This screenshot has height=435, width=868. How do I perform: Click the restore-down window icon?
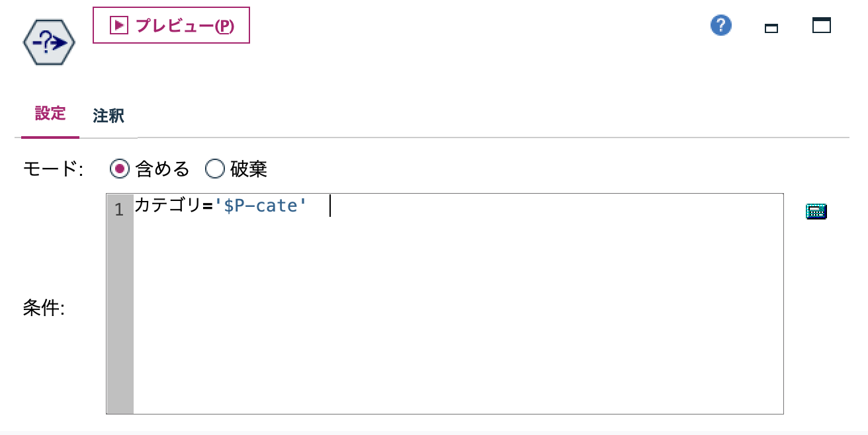(x=771, y=29)
